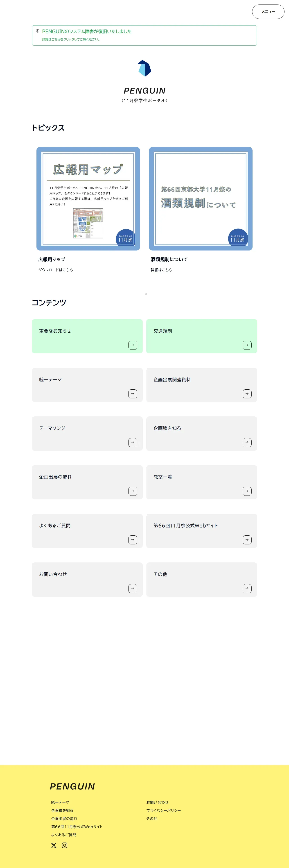Click the arrow icon on 企画出展関連資料 card
The image size is (289, 868).
tap(247, 394)
